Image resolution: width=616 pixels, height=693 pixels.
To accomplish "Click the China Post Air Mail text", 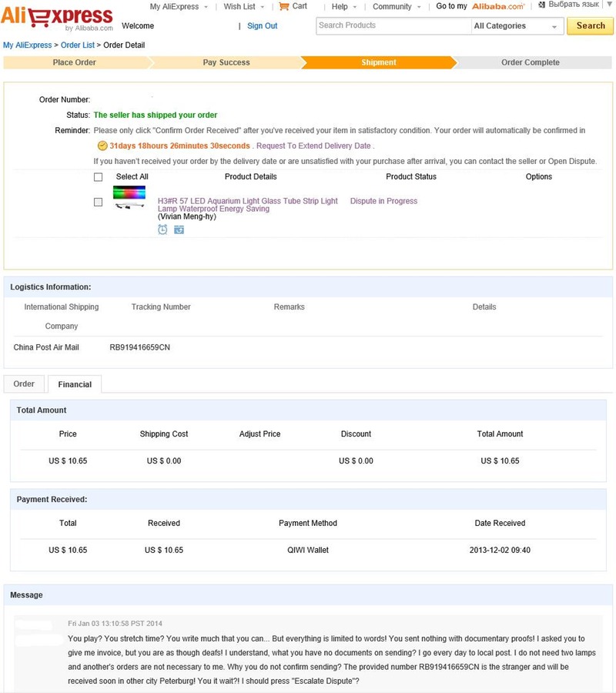I will 46,347.
